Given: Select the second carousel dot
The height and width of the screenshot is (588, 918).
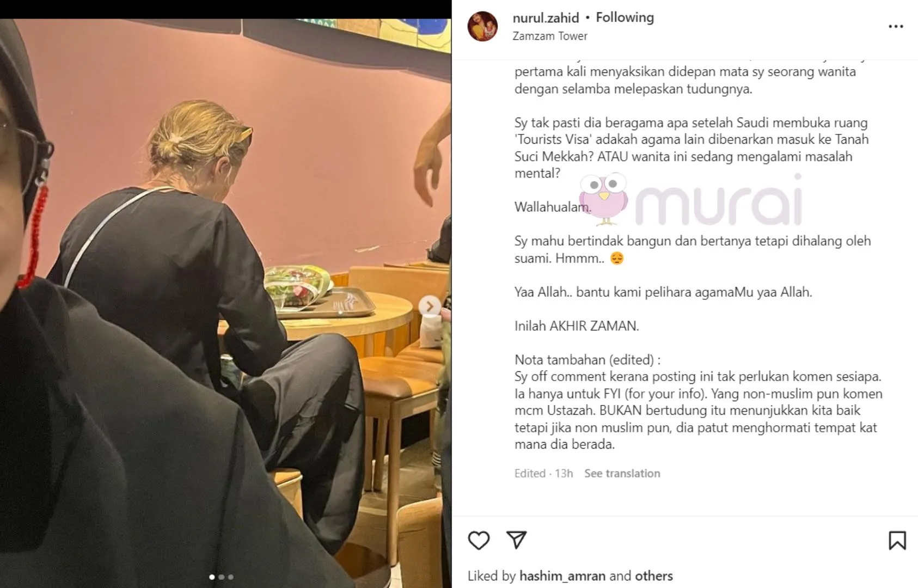Looking at the screenshot, I should (x=221, y=577).
